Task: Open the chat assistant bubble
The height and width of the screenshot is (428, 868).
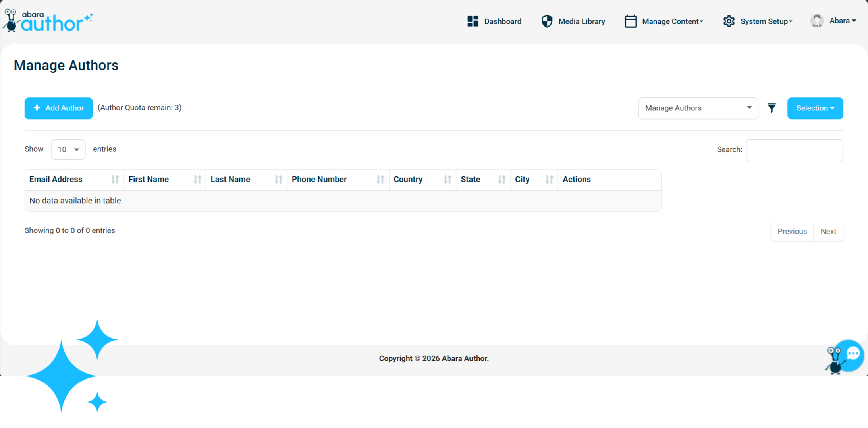Action: coord(845,356)
